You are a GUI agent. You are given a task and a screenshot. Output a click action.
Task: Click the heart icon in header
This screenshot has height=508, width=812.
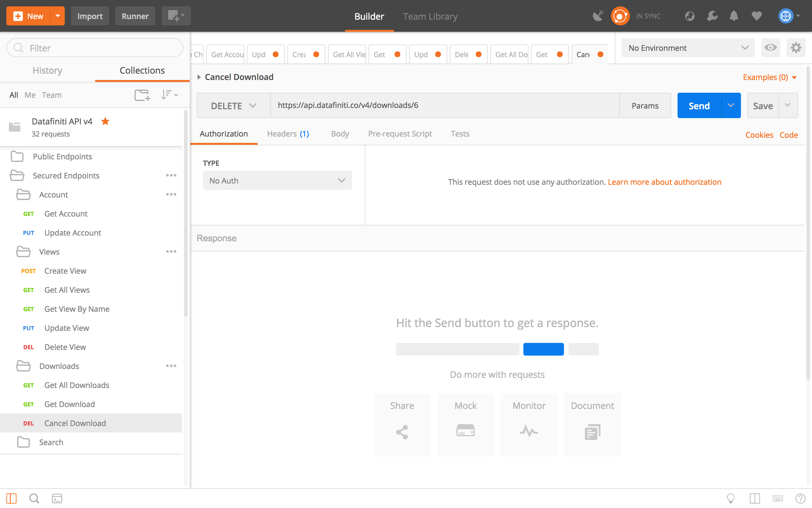pyautogui.click(x=756, y=16)
